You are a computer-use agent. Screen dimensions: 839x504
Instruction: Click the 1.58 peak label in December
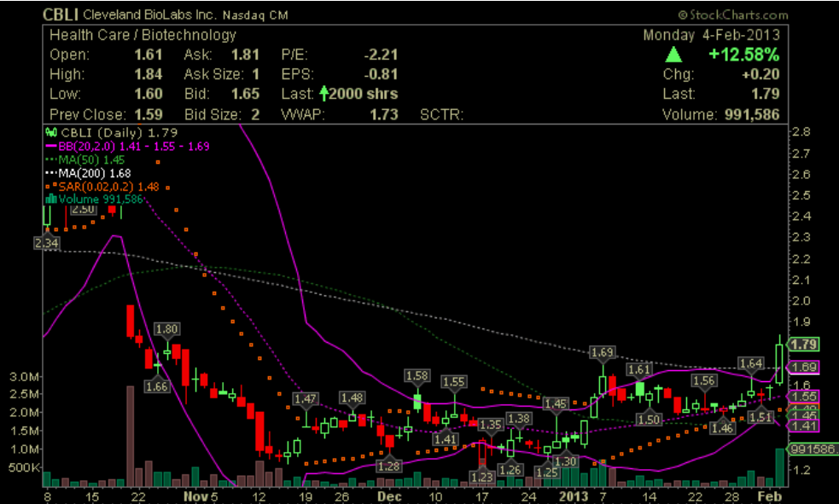(417, 376)
